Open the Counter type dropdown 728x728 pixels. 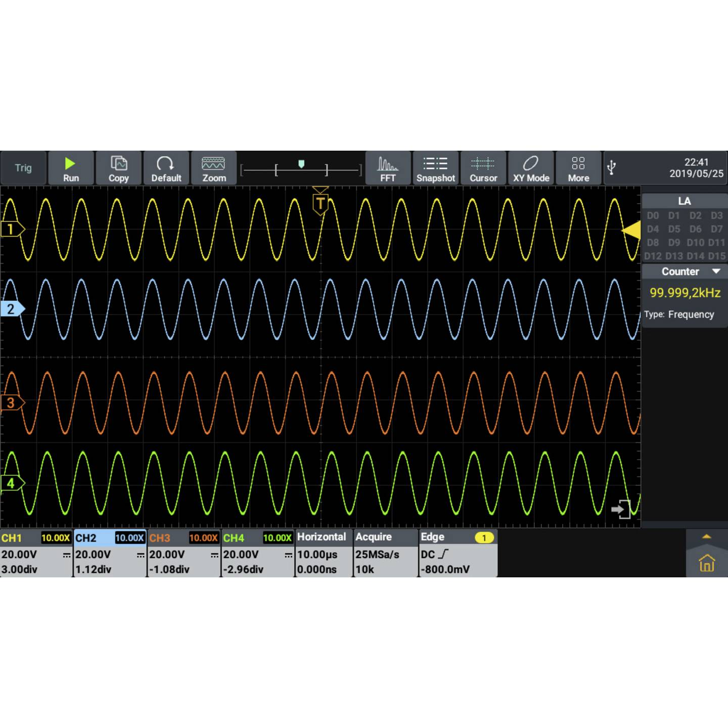[x=717, y=271]
